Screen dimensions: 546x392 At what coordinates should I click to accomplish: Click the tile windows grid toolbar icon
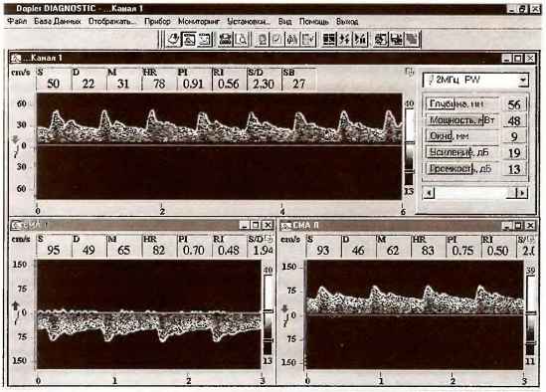(329, 40)
